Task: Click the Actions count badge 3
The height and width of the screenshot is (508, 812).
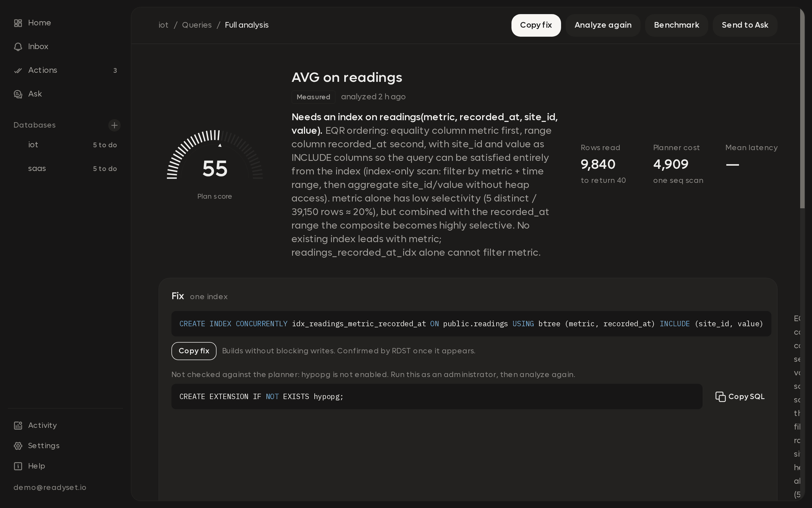Action: click(x=115, y=70)
